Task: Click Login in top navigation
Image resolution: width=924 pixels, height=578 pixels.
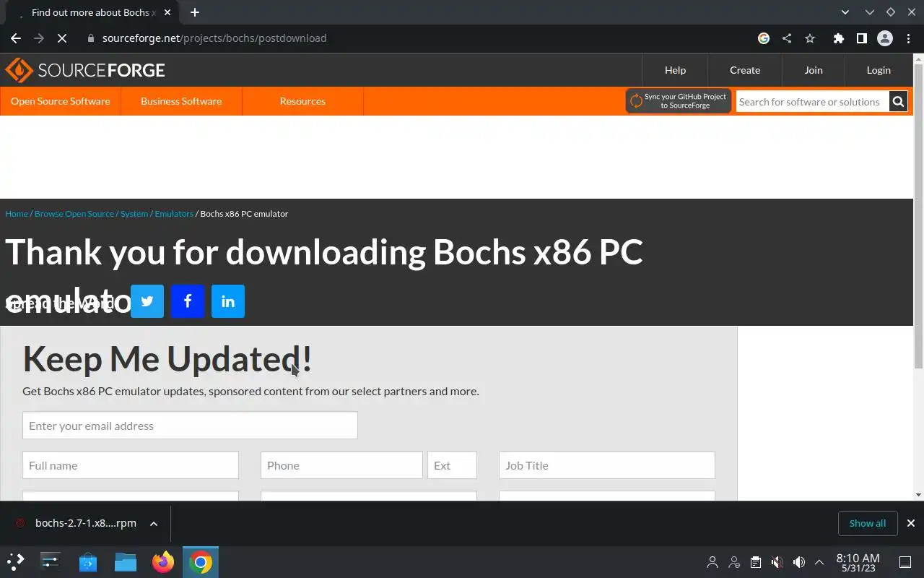Action: pyautogui.click(x=879, y=70)
